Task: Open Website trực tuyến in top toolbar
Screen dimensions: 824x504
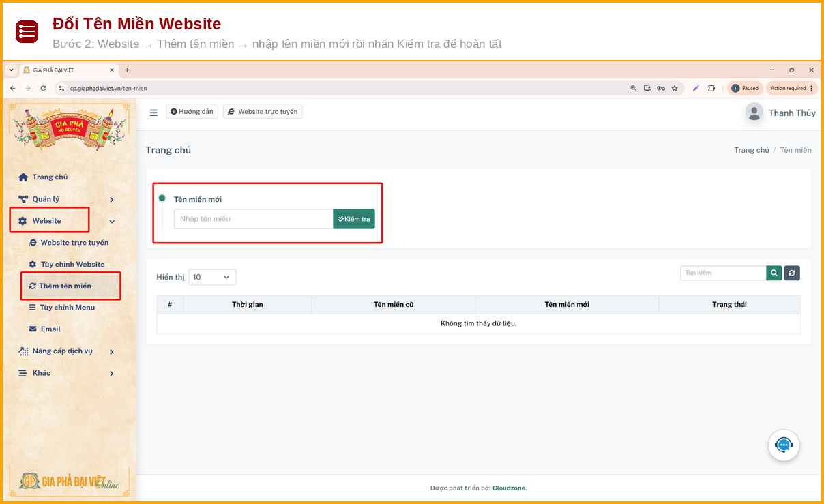Action: click(x=263, y=111)
